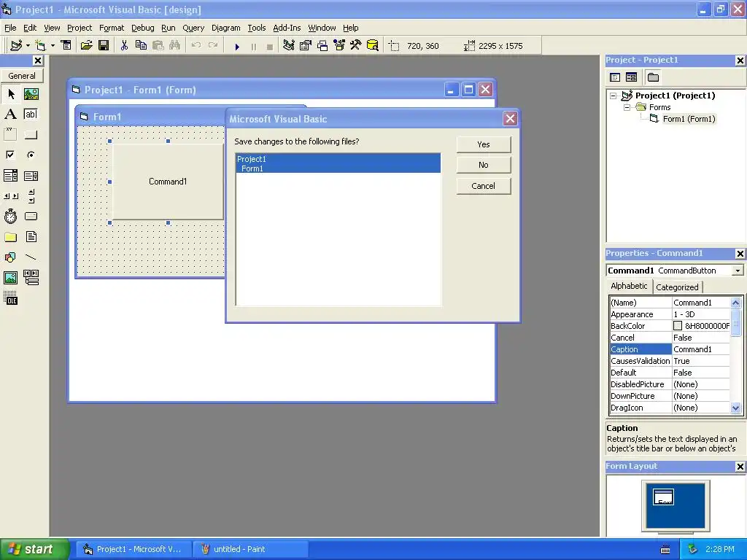Open the Debug menu
Viewport: 747px width, 560px height.
tap(142, 28)
